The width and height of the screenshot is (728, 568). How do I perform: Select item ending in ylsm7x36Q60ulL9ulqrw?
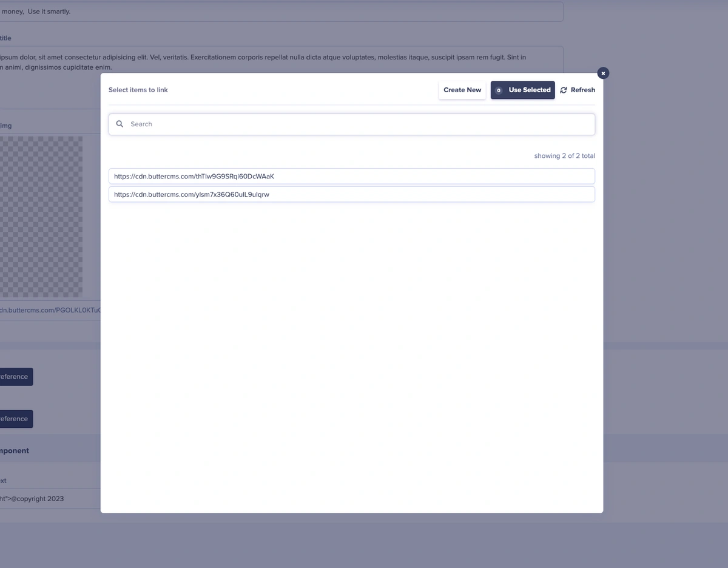pos(352,194)
